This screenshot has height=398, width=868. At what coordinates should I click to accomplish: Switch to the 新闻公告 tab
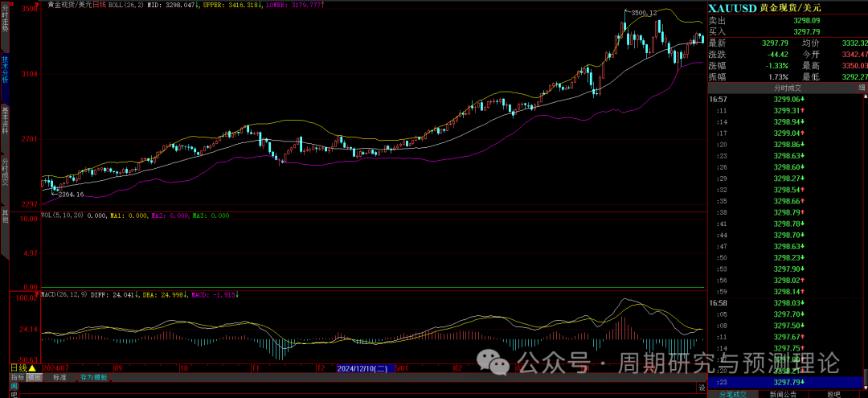(782, 394)
